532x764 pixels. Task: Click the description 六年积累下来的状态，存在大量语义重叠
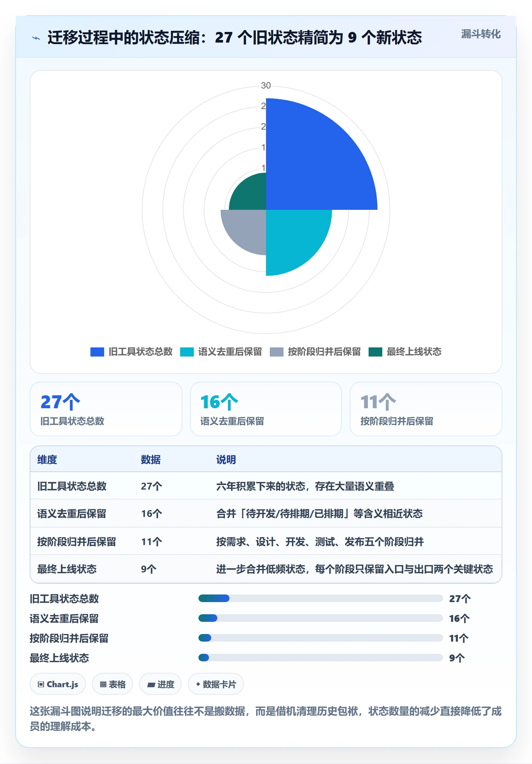[305, 486]
